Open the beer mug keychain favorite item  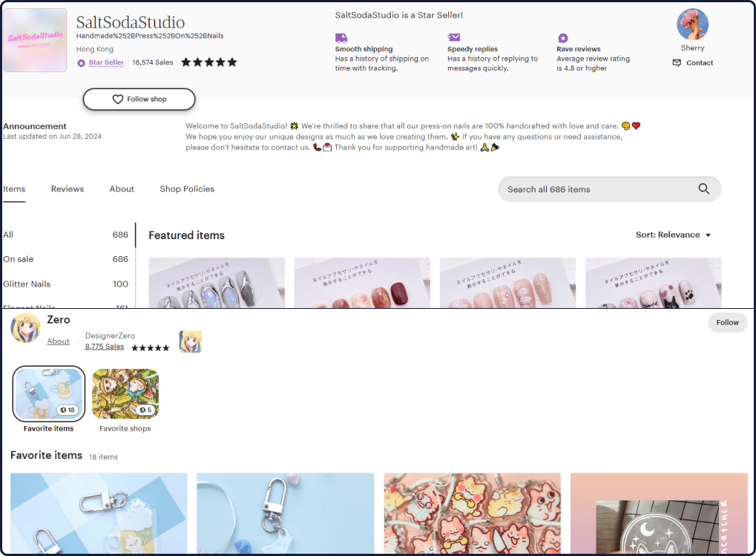(99, 513)
